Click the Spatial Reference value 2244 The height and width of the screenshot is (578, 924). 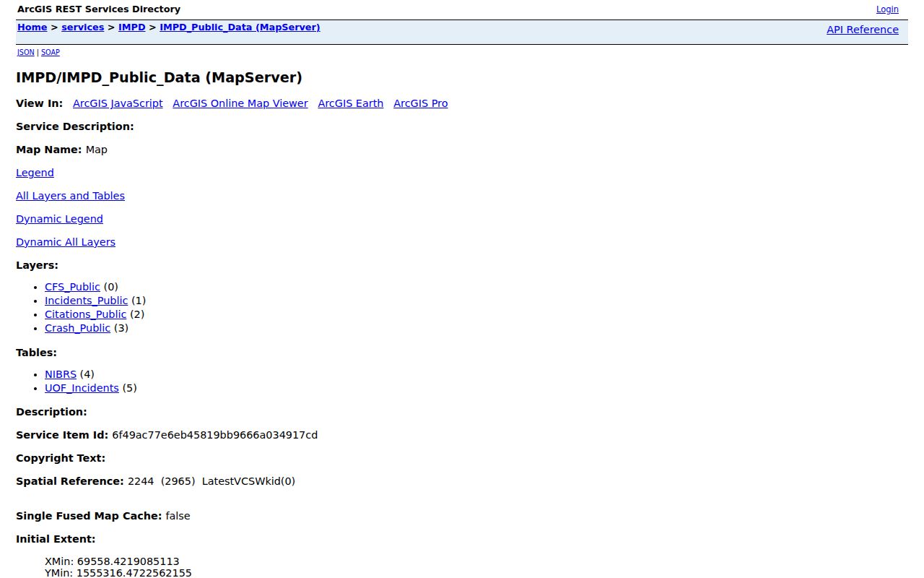click(x=141, y=481)
